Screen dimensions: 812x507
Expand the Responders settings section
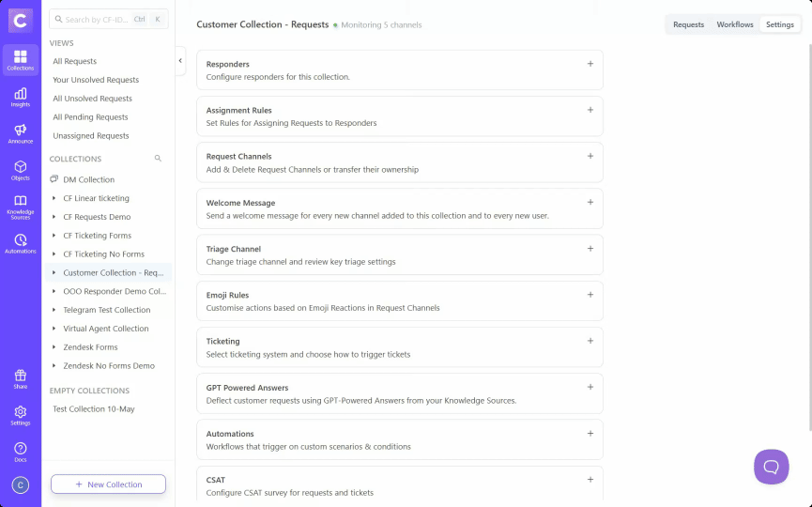coord(590,64)
